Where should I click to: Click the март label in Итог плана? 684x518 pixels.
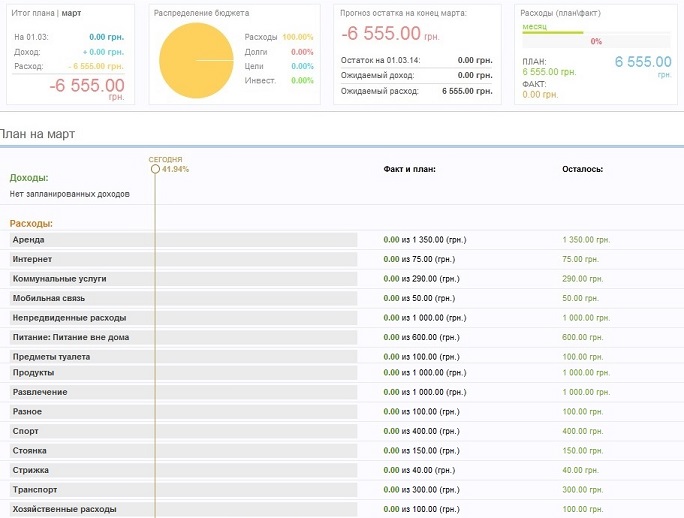(x=72, y=13)
